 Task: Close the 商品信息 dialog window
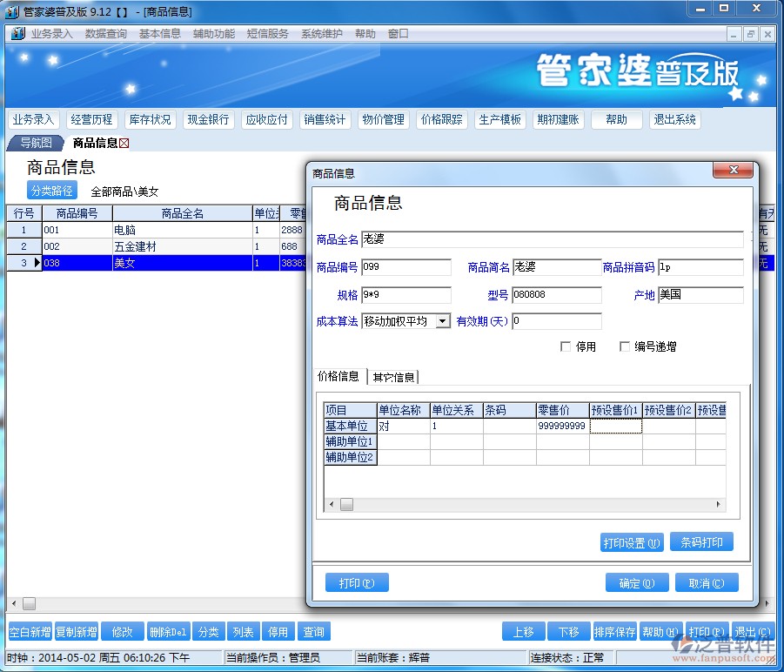pyautogui.click(x=732, y=171)
